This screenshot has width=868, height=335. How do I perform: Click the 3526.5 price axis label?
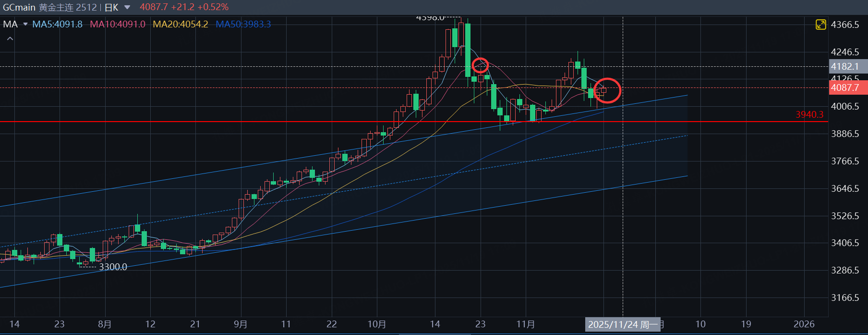[x=845, y=216]
